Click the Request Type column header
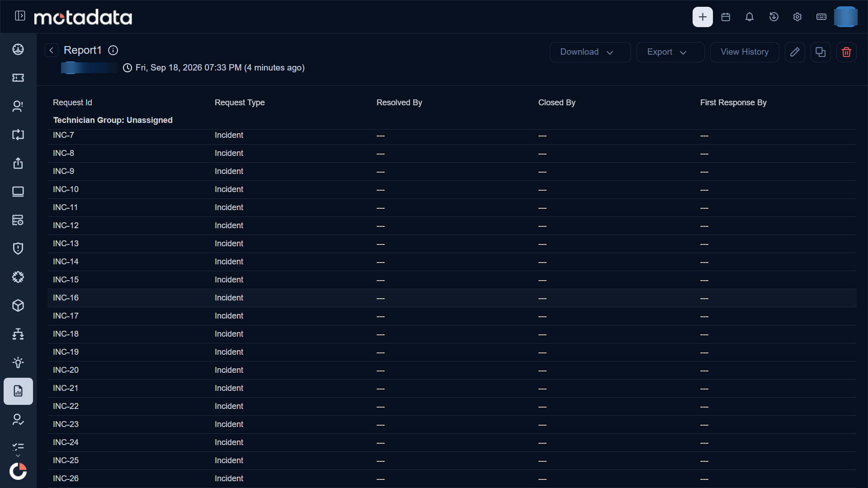 pyautogui.click(x=240, y=103)
